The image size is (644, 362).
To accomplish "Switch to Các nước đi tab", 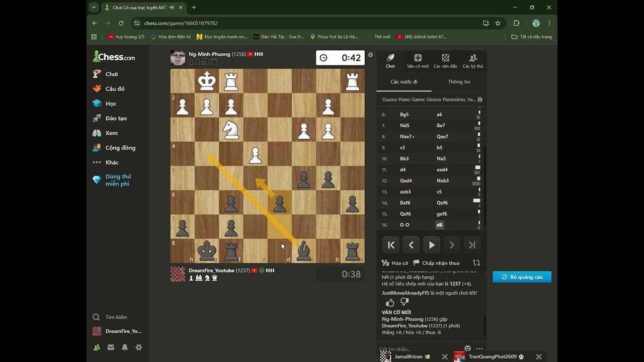I will 404,82.
